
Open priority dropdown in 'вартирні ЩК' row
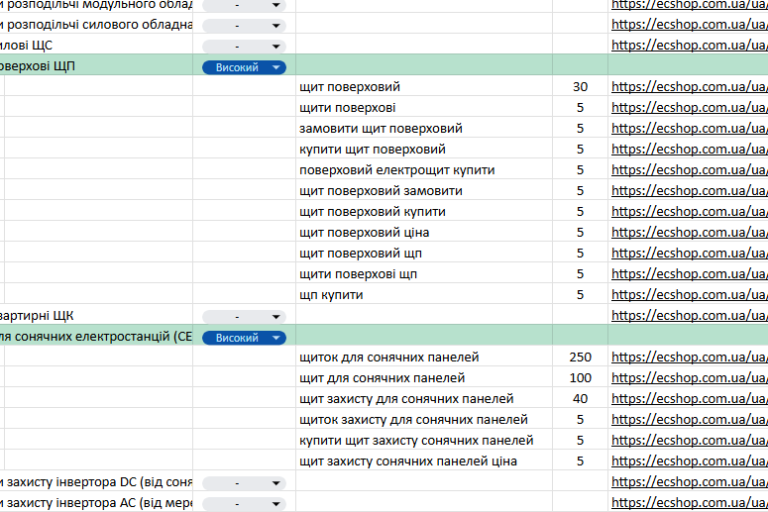pyautogui.click(x=244, y=317)
